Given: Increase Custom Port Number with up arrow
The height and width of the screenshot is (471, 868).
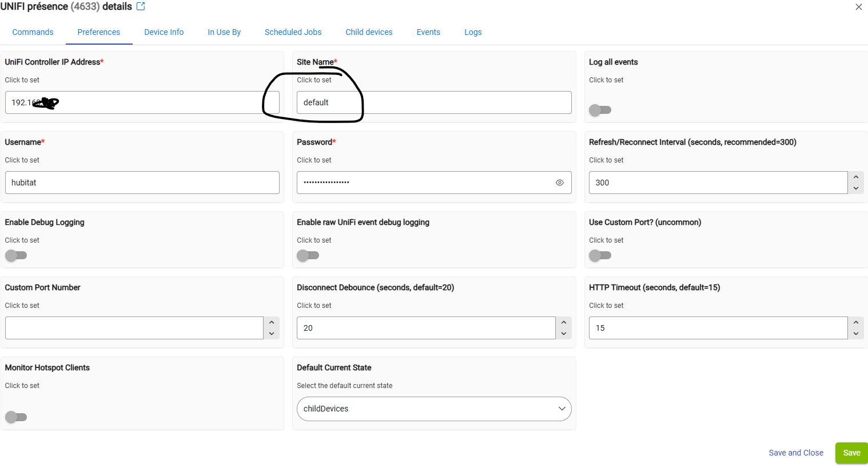Looking at the screenshot, I should point(271,323).
